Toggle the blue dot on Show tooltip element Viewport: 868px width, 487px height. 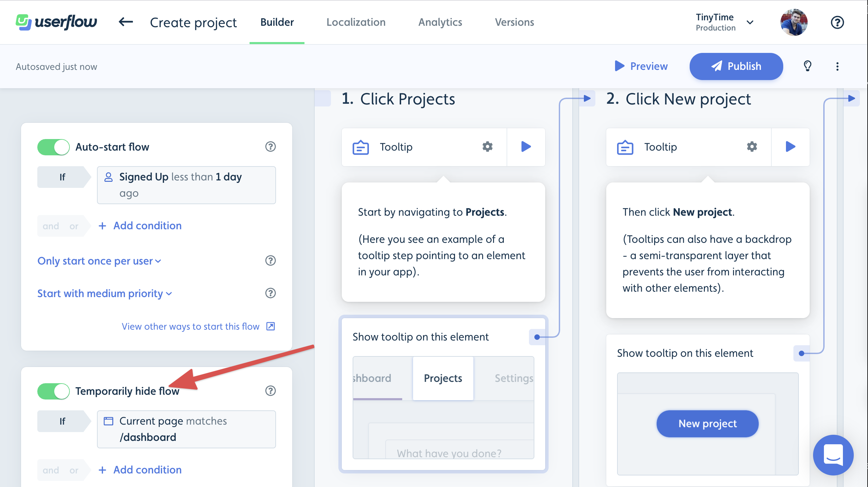click(537, 336)
